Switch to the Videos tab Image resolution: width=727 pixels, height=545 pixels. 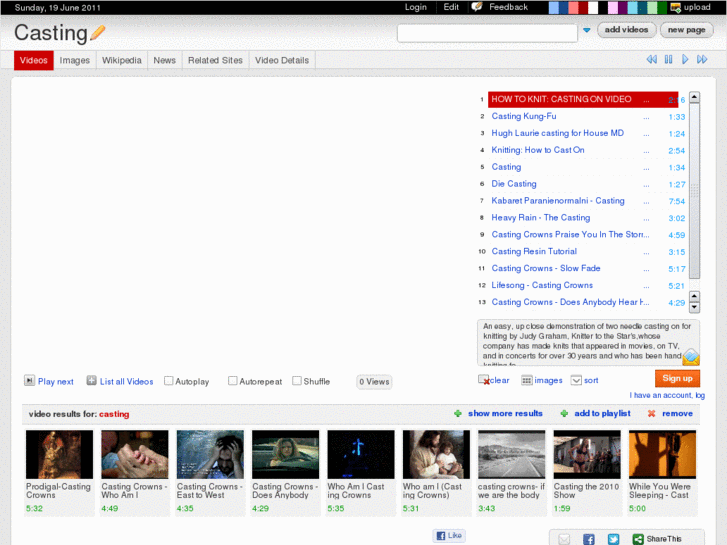pyautogui.click(x=34, y=60)
